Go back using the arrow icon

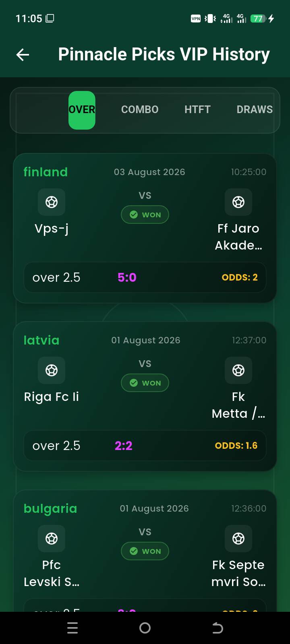tap(23, 55)
